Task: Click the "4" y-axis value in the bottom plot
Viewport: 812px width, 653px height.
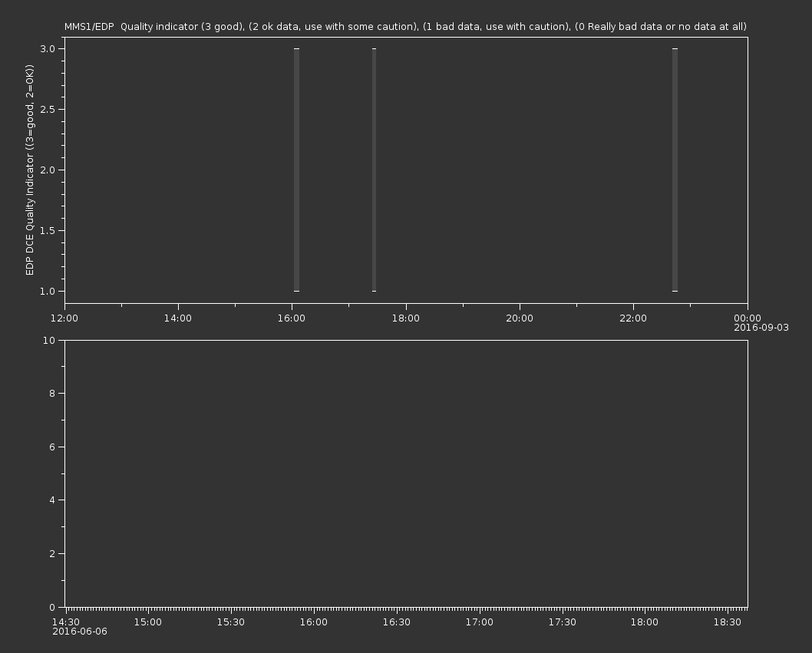Action: click(52, 500)
